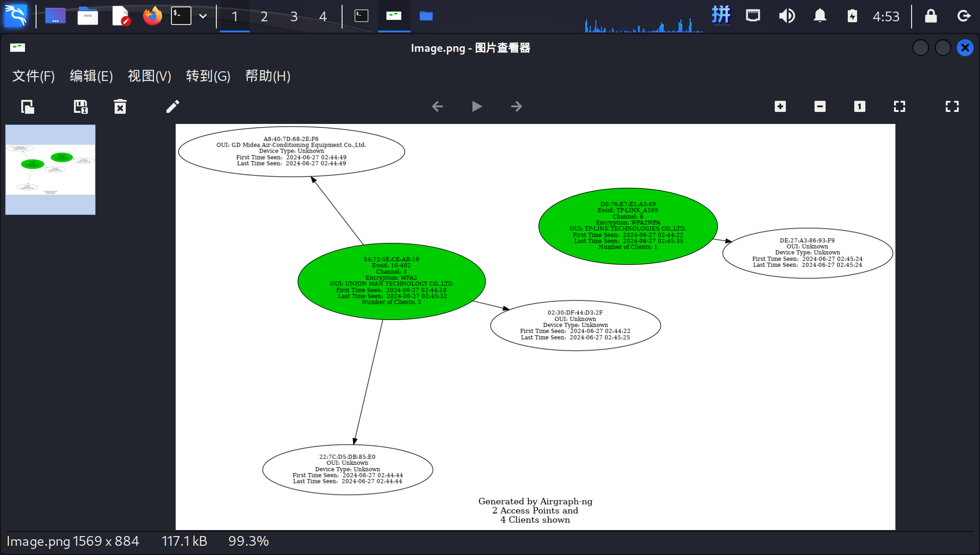Screen dimensions: 980x555
Task: Lock the screen with padlock icon
Action: [931, 16]
